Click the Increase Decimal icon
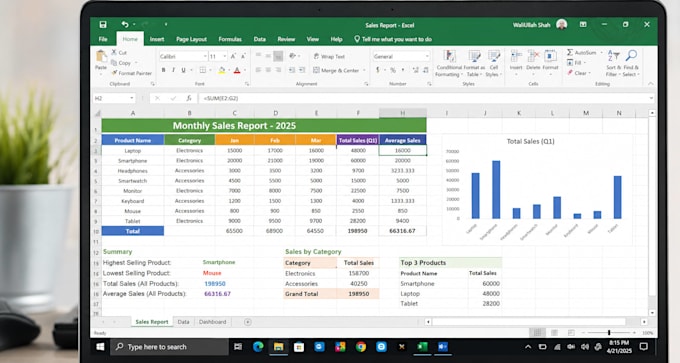This screenshot has width=680, height=363. pyautogui.click(x=415, y=70)
